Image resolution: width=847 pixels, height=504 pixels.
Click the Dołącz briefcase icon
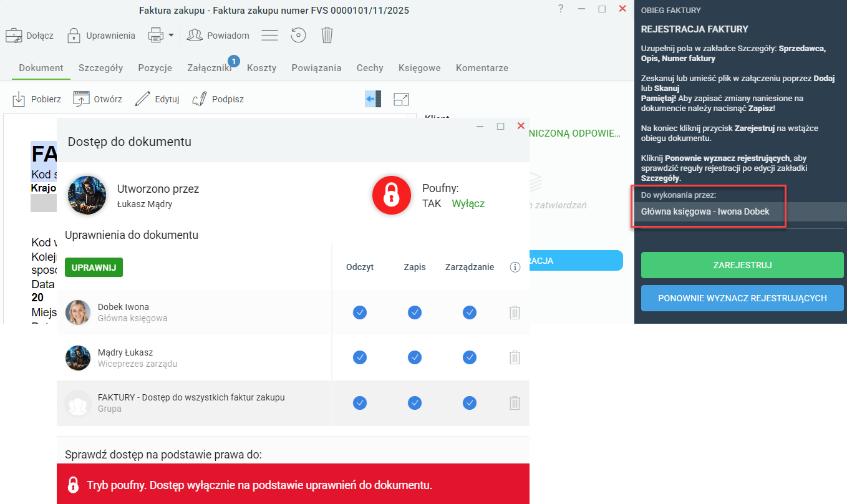[x=14, y=36]
